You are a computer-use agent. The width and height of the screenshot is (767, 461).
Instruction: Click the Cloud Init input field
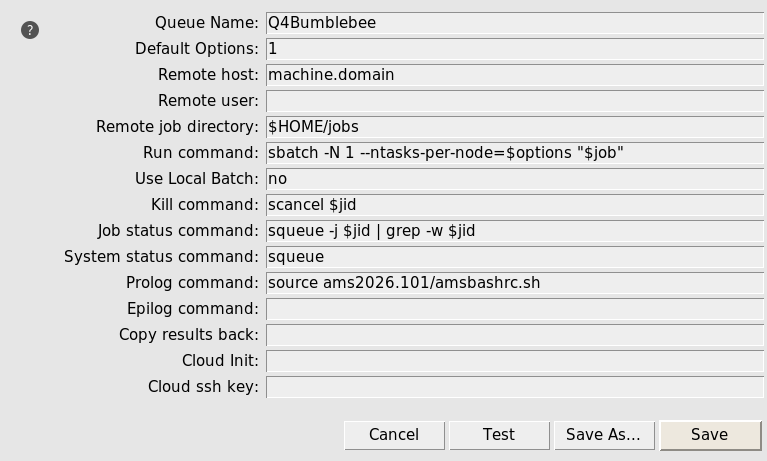point(514,361)
